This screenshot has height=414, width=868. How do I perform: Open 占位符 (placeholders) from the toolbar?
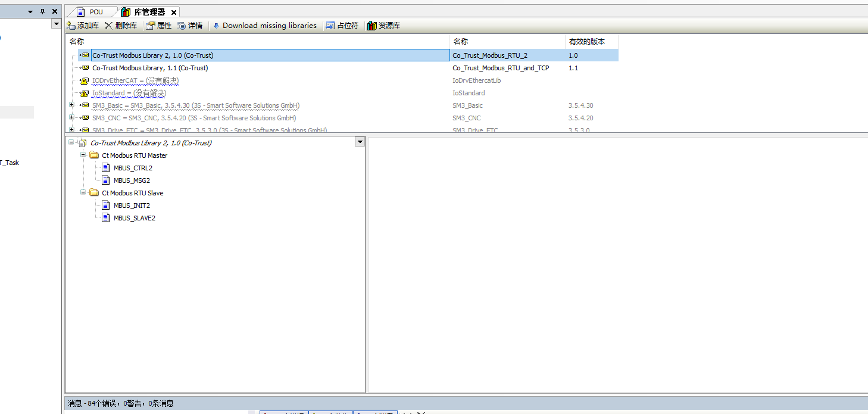[342, 26]
